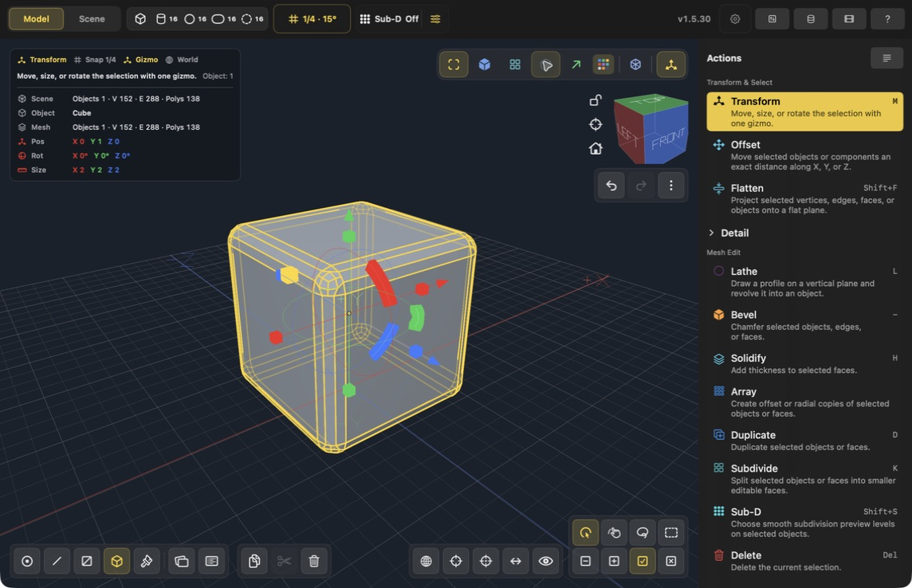
Task: Click the help question mark button
Action: pos(887,19)
